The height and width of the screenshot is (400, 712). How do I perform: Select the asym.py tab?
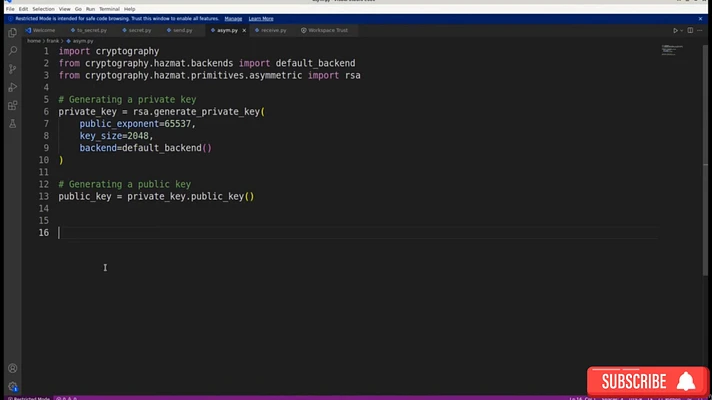pos(225,30)
